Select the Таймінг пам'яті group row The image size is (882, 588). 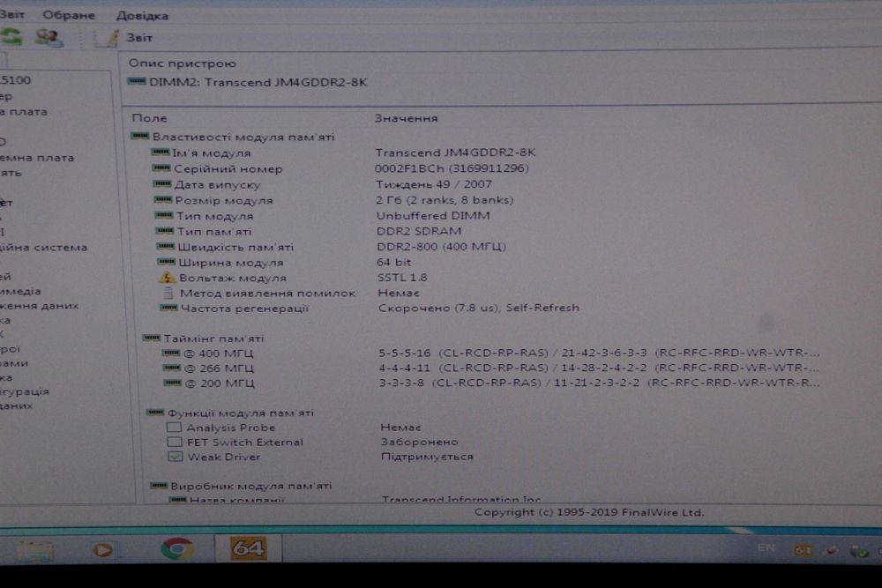(203, 339)
